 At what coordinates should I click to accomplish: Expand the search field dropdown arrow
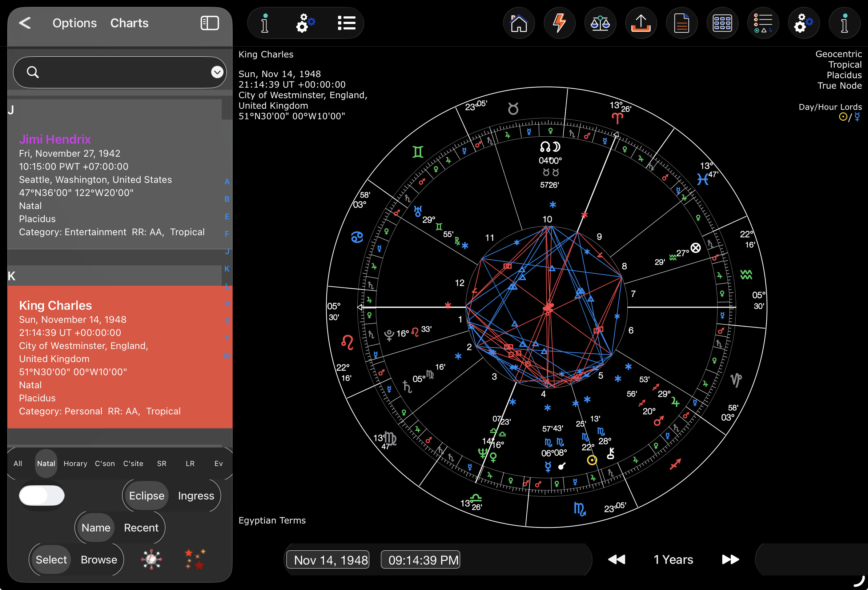click(x=217, y=72)
